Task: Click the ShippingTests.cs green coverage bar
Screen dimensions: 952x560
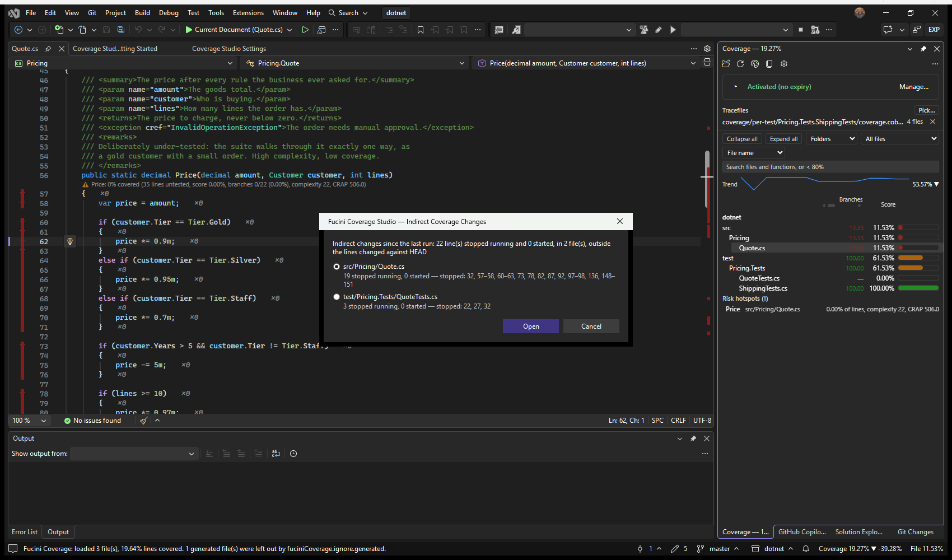Action: (x=918, y=288)
